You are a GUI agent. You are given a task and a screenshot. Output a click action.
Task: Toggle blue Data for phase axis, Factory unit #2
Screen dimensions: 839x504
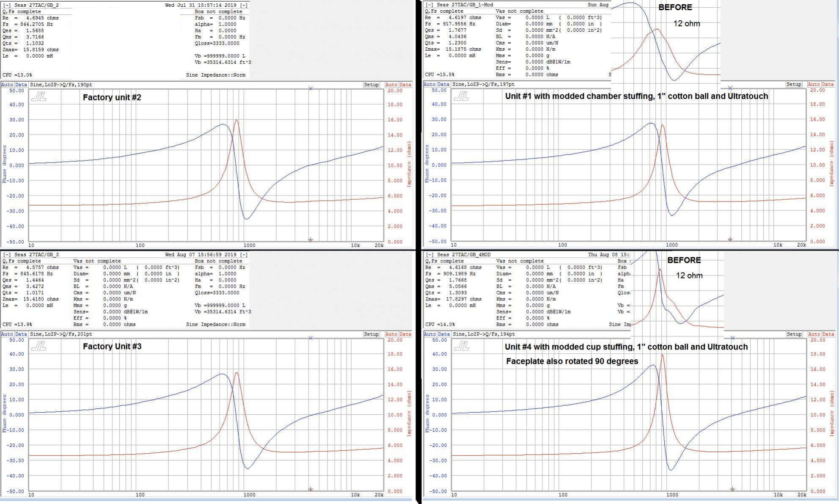coord(21,85)
